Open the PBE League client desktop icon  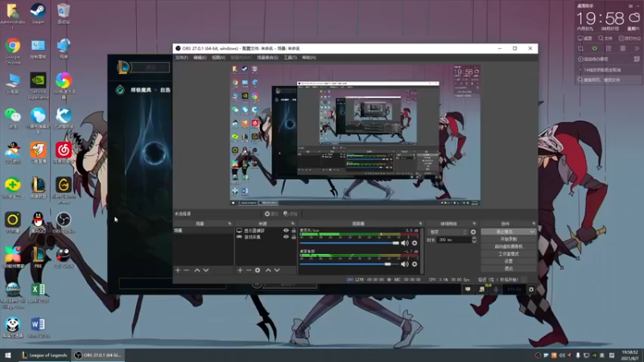click(x=38, y=257)
